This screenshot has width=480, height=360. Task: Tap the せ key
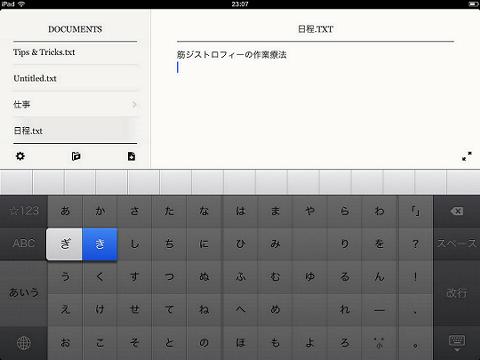[135, 309]
